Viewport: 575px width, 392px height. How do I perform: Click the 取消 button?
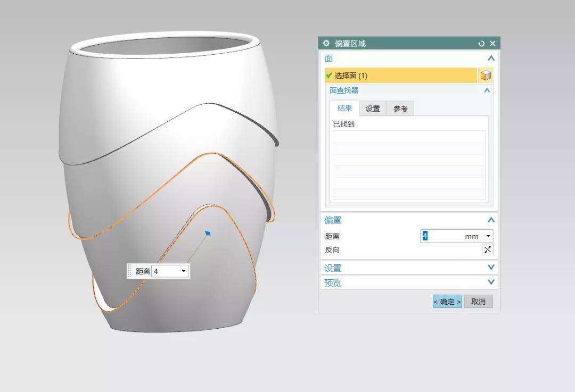(x=478, y=302)
